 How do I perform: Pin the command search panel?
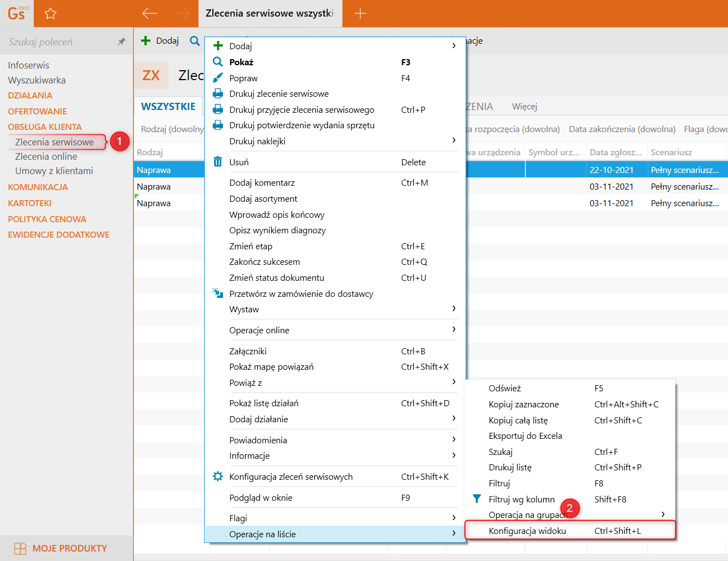[122, 41]
